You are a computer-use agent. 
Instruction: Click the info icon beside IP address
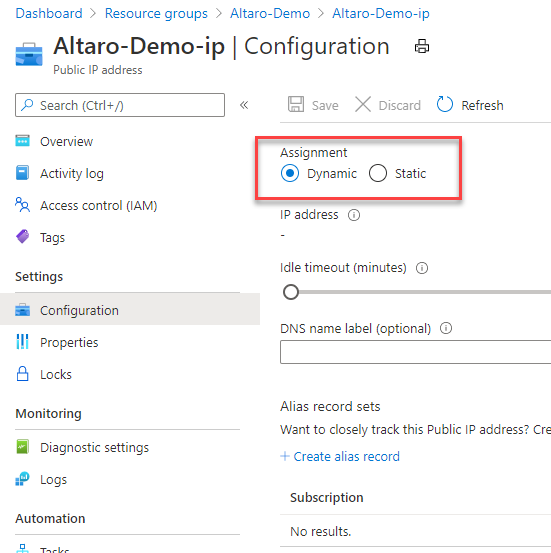[354, 215]
